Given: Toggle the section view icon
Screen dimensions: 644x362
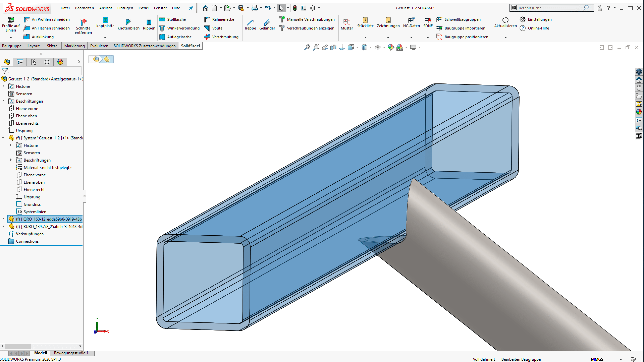Looking at the screenshot, I should pyautogui.click(x=333, y=47).
